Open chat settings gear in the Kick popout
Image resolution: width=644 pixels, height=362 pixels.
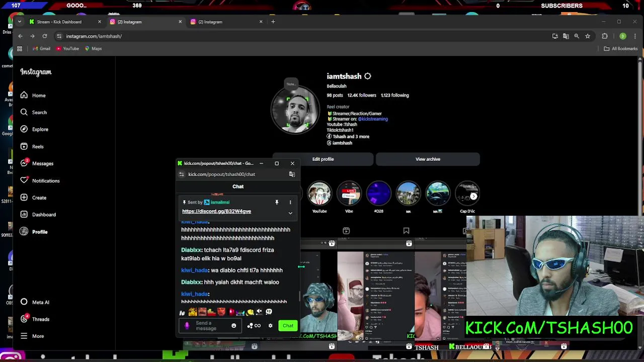(270, 326)
